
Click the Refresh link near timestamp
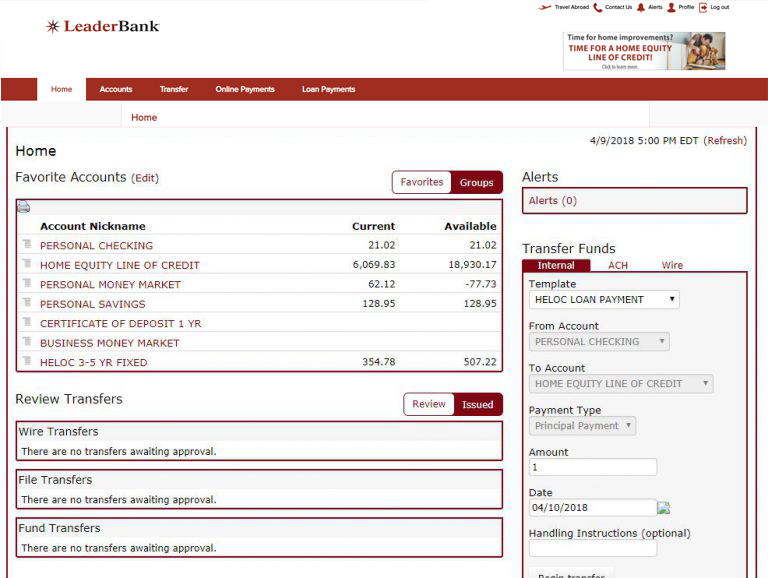(726, 141)
